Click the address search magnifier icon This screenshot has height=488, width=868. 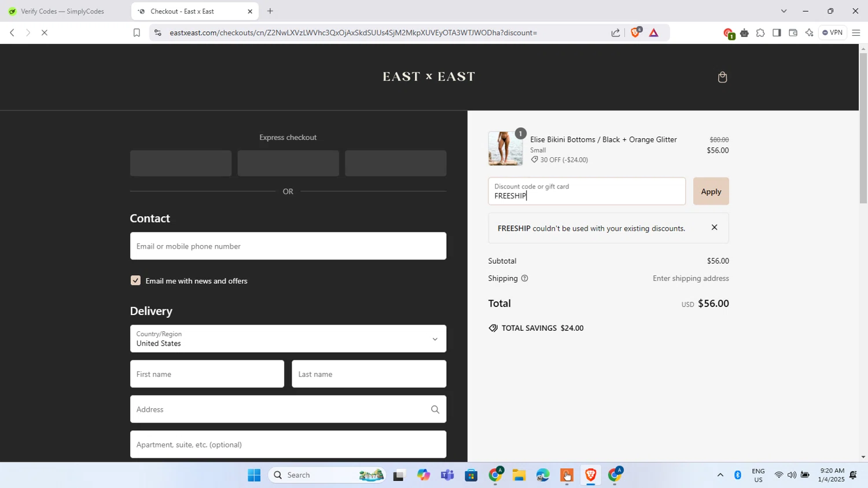click(x=435, y=409)
